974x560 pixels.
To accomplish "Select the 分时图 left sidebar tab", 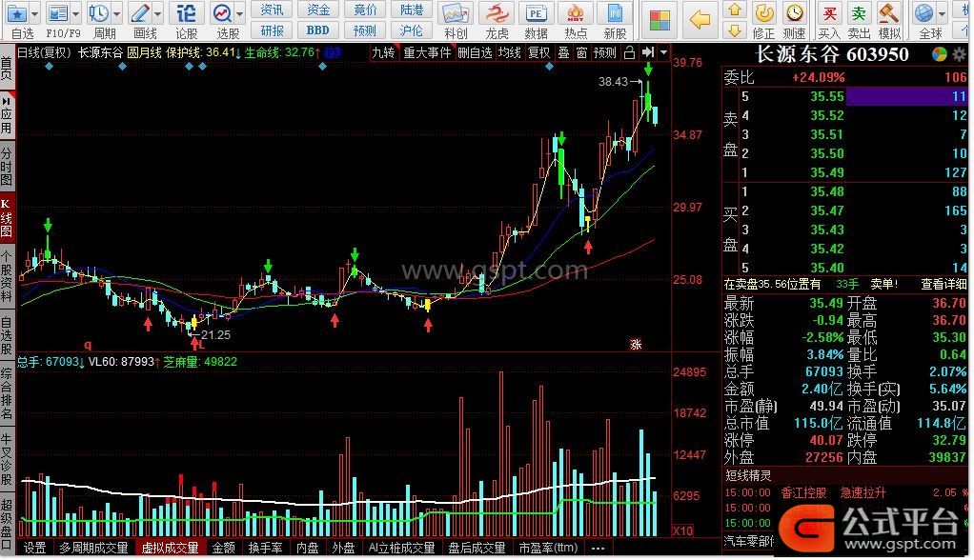I will pos(7,167).
